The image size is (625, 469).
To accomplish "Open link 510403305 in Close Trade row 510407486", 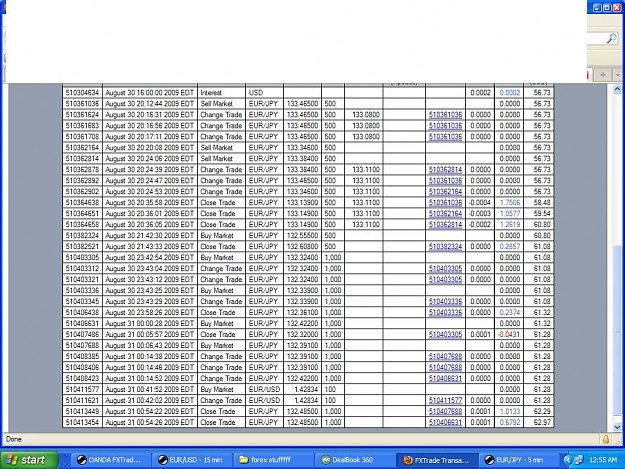I will (445, 335).
